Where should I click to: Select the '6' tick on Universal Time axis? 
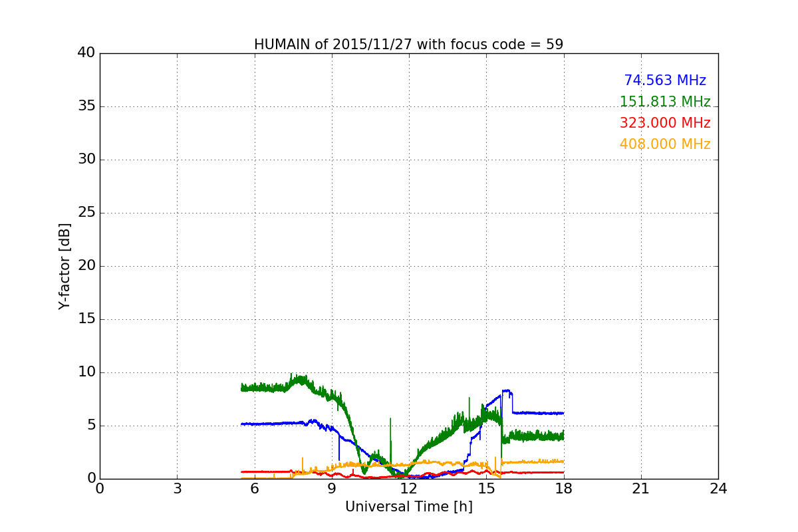coord(254,488)
